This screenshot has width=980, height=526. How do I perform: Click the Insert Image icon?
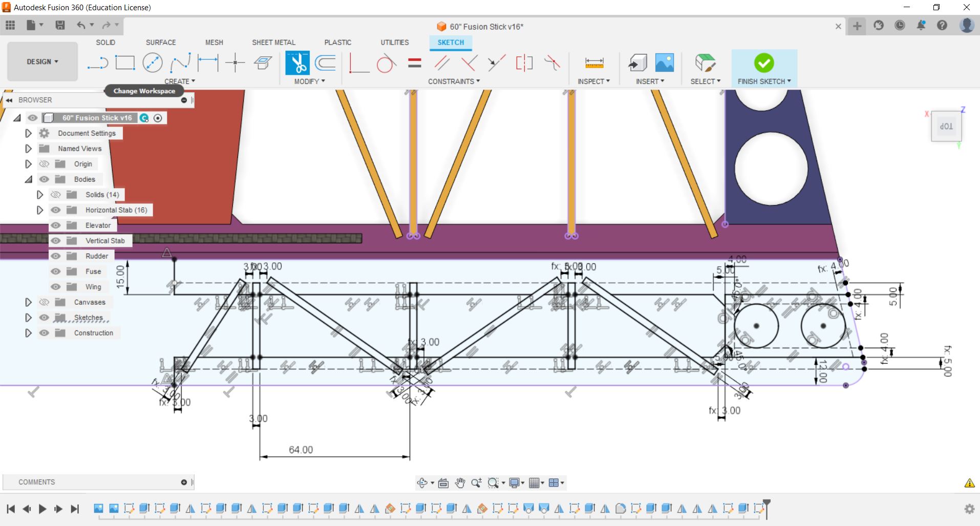pyautogui.click(x=665, y=63)
